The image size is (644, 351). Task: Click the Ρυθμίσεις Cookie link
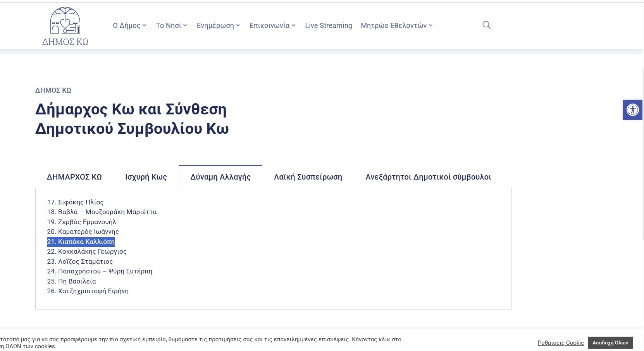561,343
